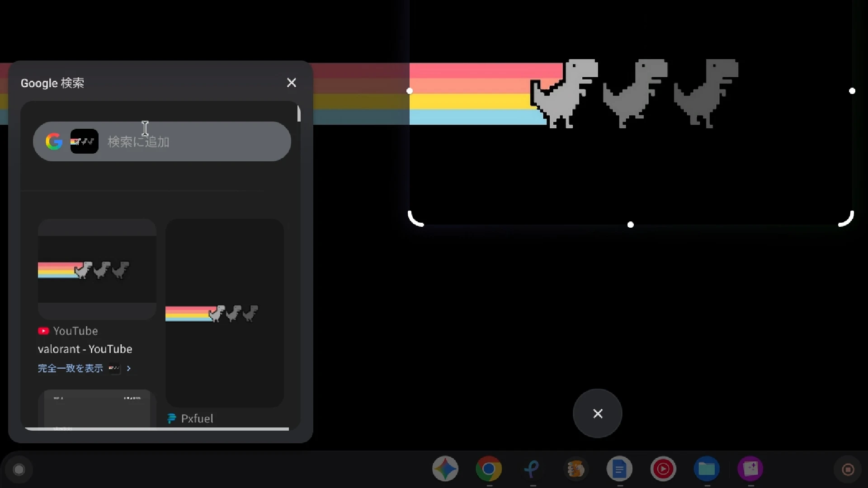Click the Google G logo in search box

click(x=54, y=141)
